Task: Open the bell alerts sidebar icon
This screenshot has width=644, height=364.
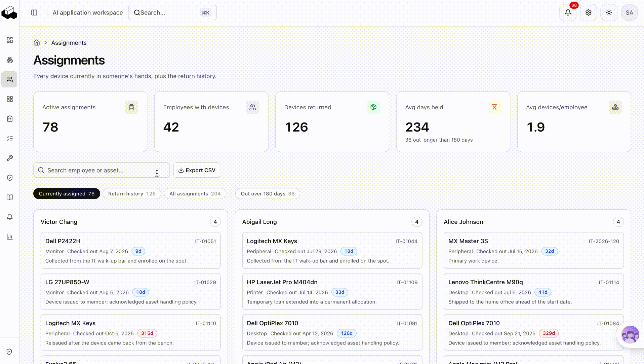Action: [x=10, y=217]
